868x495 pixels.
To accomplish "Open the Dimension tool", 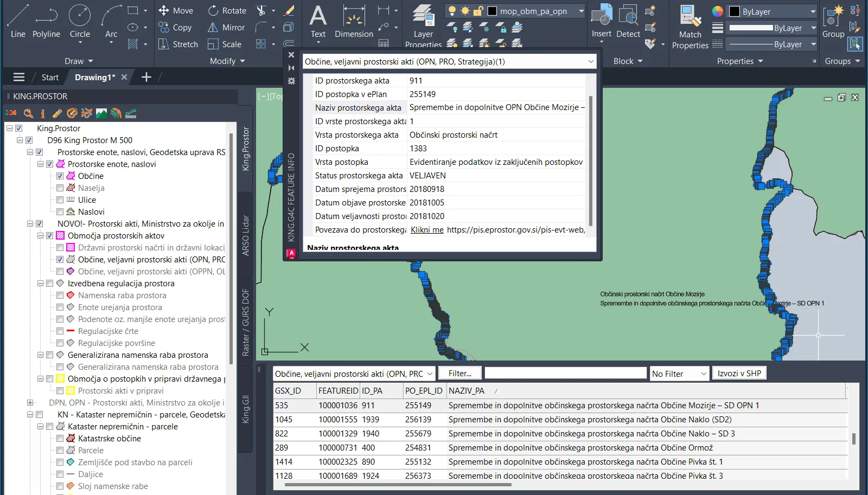I will point(354,22).
